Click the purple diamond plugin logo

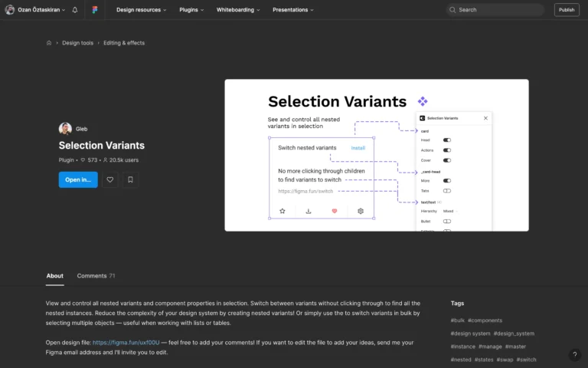[423, 101]
